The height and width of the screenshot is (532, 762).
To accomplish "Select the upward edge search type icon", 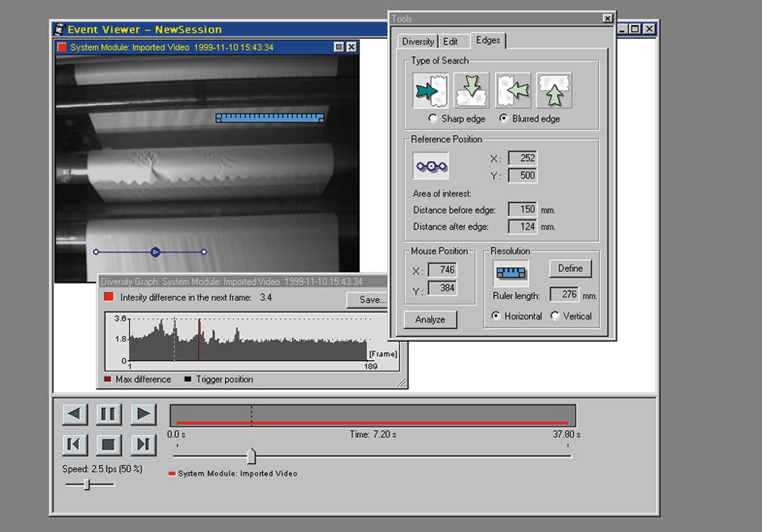I will pyautogui.click(x=554, y=90).
